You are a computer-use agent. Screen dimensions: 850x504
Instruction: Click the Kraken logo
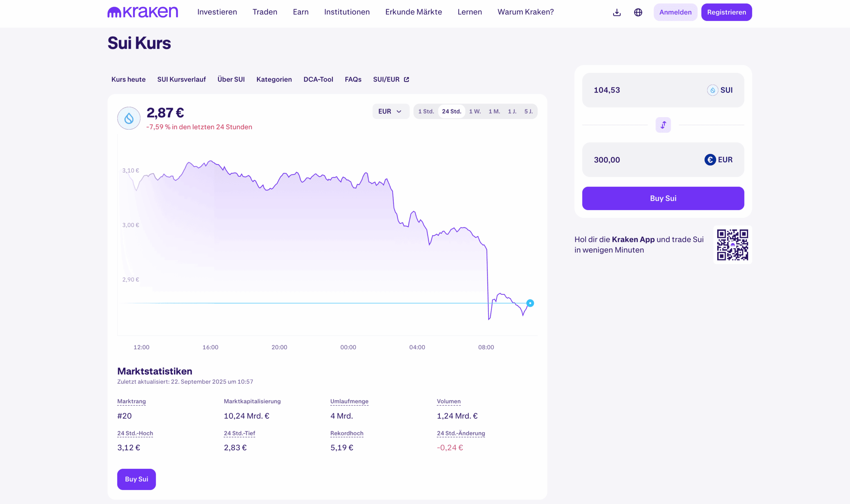tap(143, 12)
